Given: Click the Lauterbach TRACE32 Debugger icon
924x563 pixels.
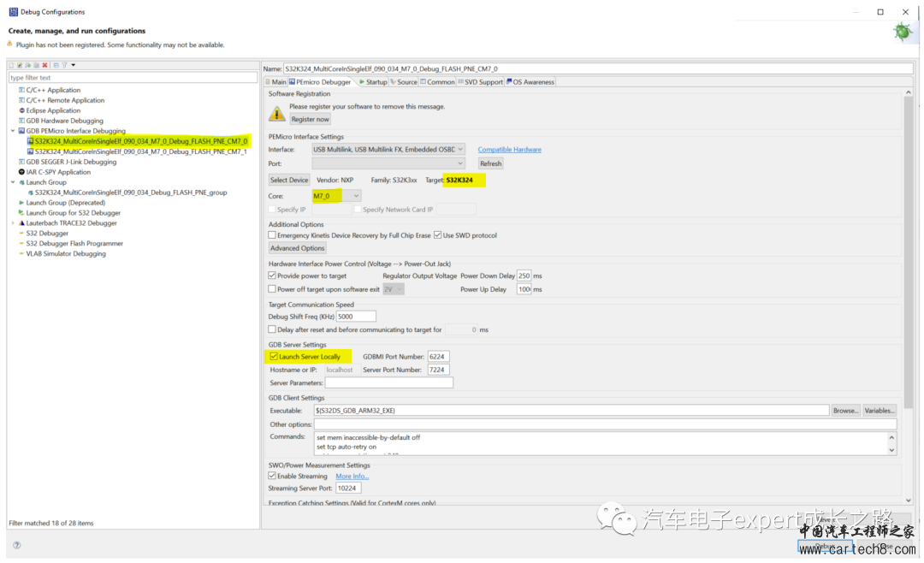Looking at the screenshot, I should 21,222.
